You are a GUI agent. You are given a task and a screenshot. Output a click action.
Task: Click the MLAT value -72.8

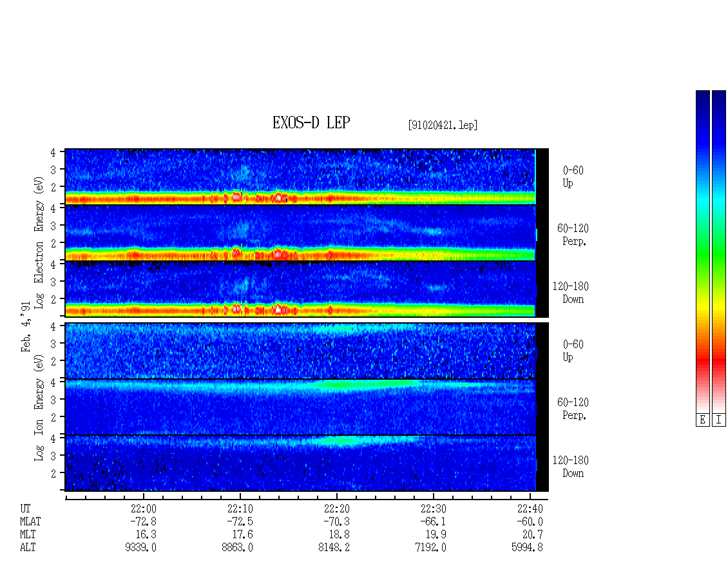coord(143,521)
